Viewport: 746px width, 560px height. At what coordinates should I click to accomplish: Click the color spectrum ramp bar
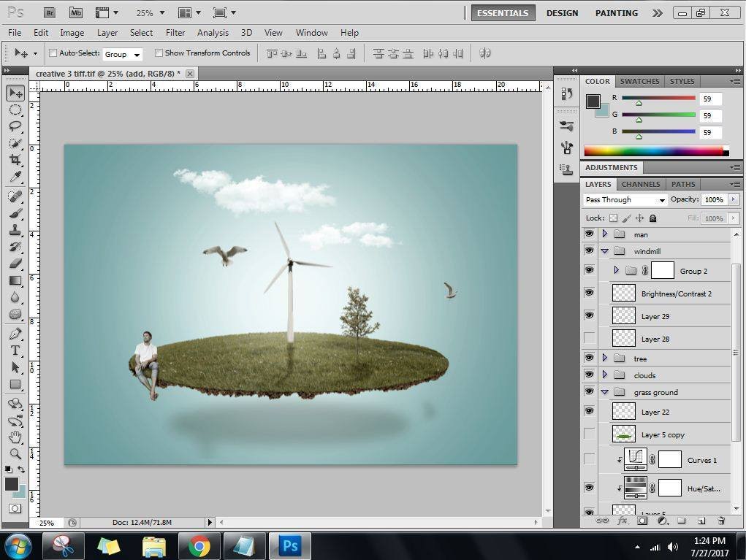[x=656, y=152]
